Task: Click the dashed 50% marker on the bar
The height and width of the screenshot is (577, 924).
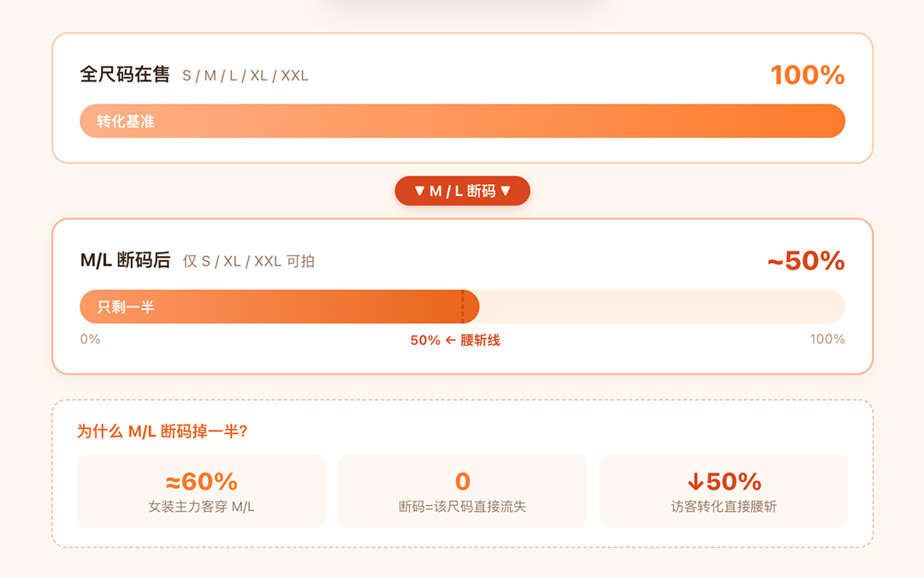Action: [x=463, y=306]
